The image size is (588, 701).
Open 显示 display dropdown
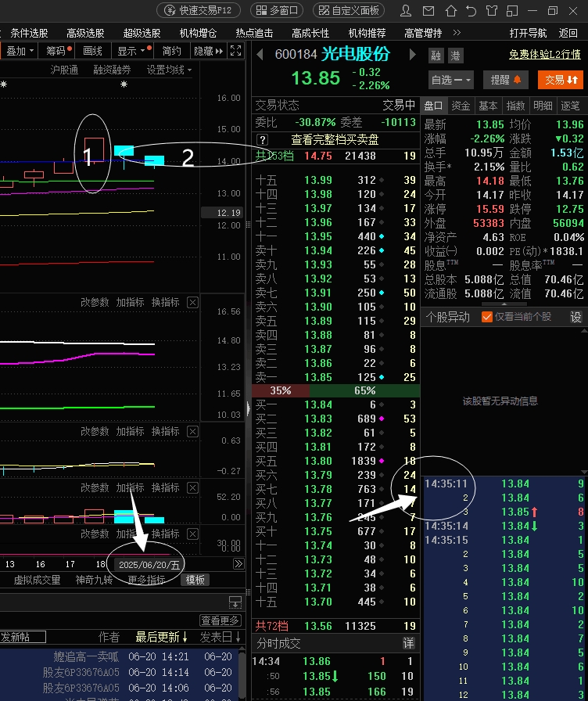(x=132, y=51)
